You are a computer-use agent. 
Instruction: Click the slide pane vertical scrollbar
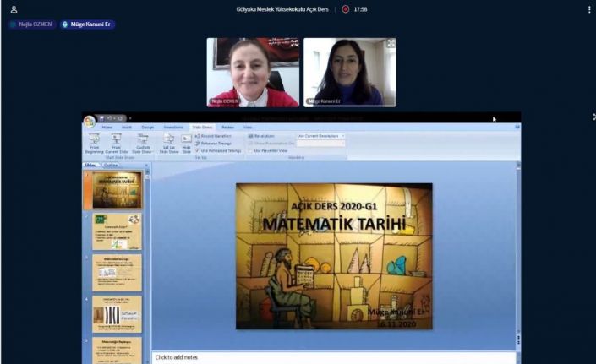click(x=147, y=266)
